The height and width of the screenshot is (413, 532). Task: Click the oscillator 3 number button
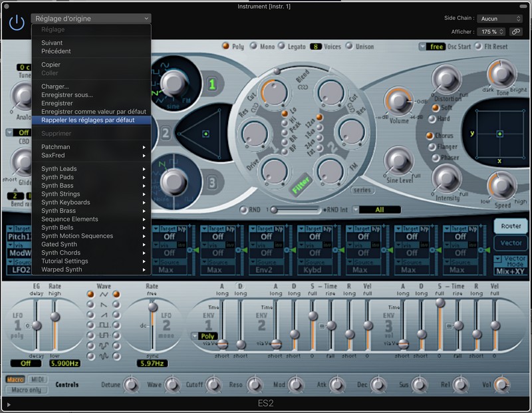pyautogui.click(x=212, y=182)
